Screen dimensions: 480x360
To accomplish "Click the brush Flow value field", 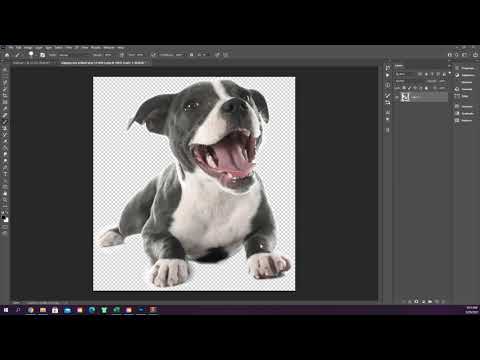I will [x=140, y=55].
